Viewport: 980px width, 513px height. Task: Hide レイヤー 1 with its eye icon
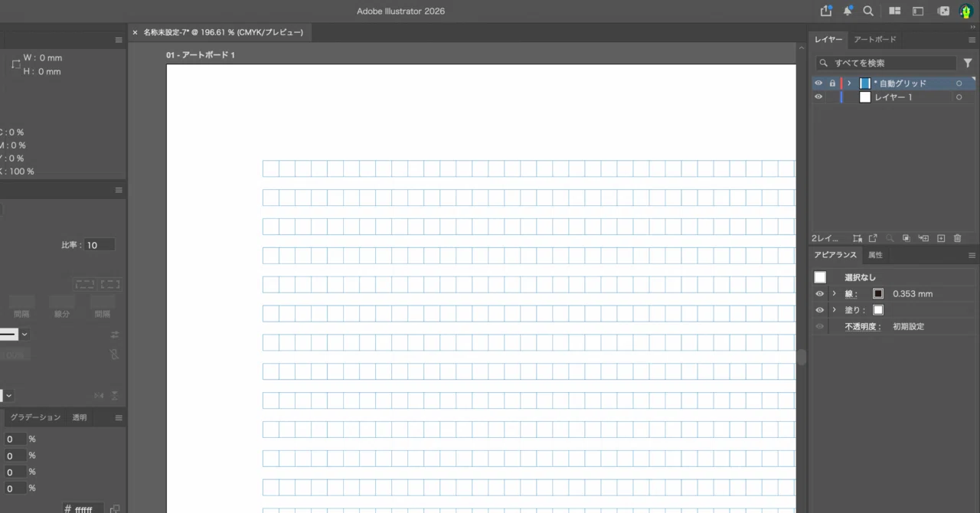(818, 97)
